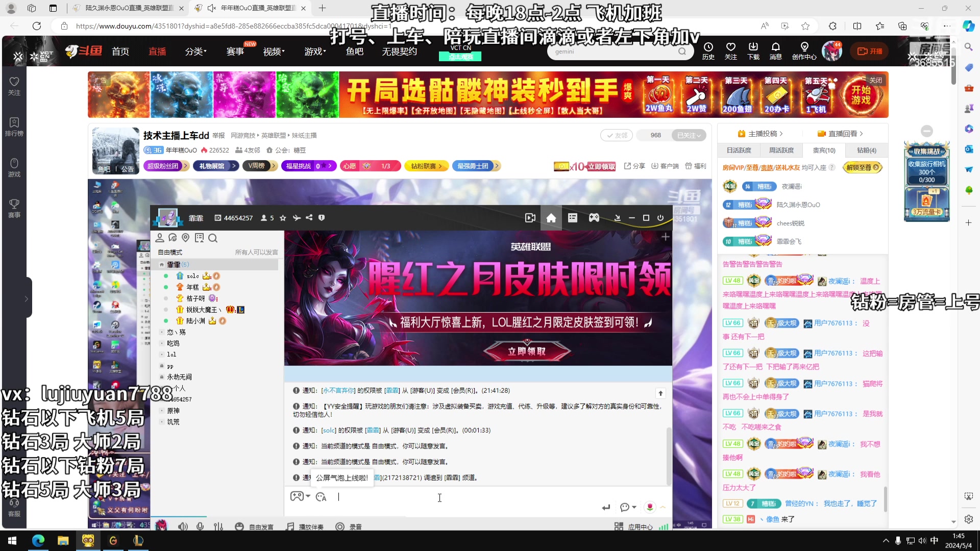Click the YY channel search magnifier icon

click(213, 238)
